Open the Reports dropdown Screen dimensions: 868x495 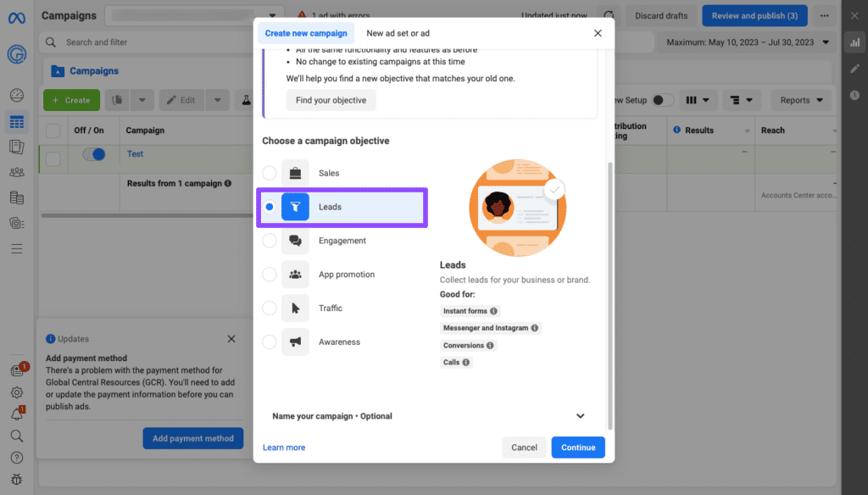pos(801,100)
